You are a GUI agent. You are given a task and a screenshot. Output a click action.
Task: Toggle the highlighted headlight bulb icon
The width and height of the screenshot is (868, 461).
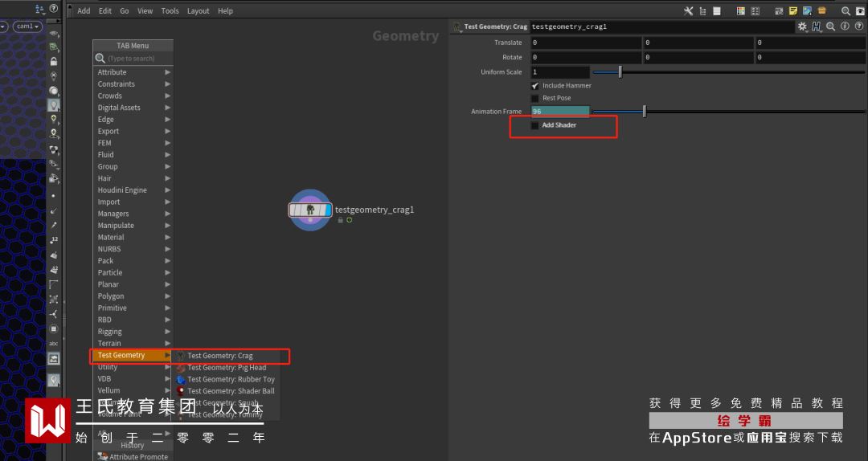tap(54, 104)
